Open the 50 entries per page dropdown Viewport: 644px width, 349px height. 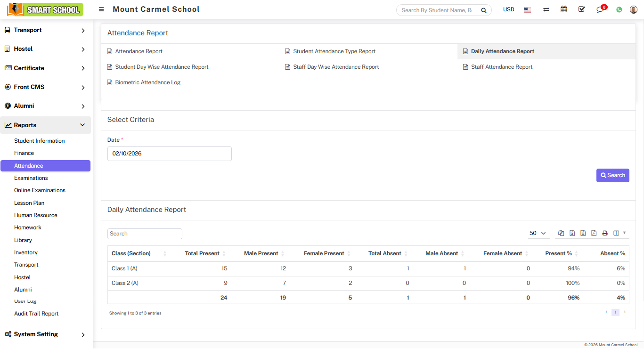pos(538,233)
